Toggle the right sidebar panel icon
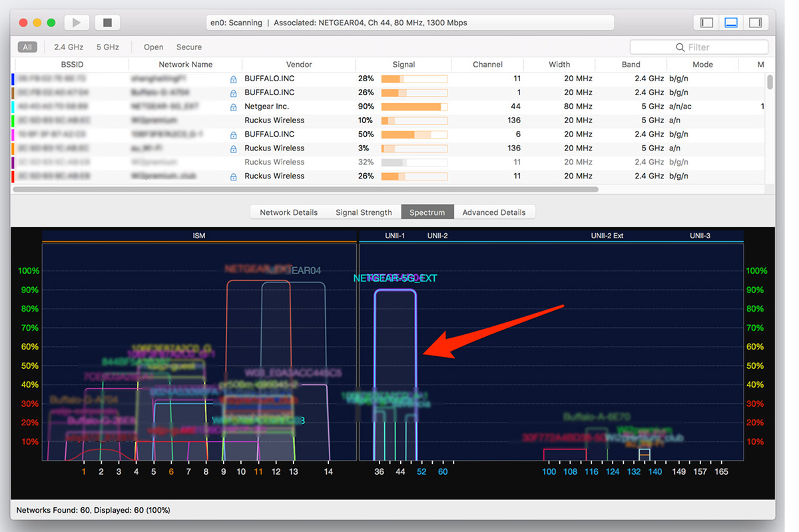The height and width of the screenshot is (532, 799). (x=755, y=23)
